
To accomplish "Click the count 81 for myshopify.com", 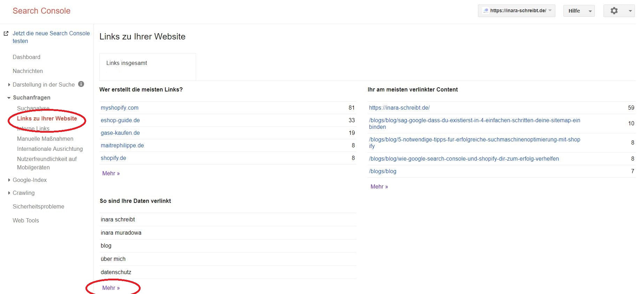I will pyautogui.click(x=352, y=108).
